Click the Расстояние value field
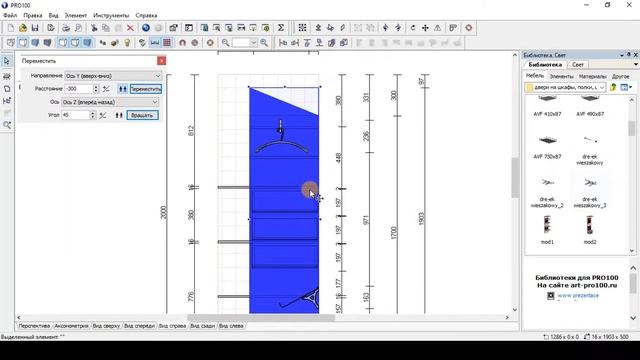Viewport: 640px width, 360px height. click(x=79, y=89)
